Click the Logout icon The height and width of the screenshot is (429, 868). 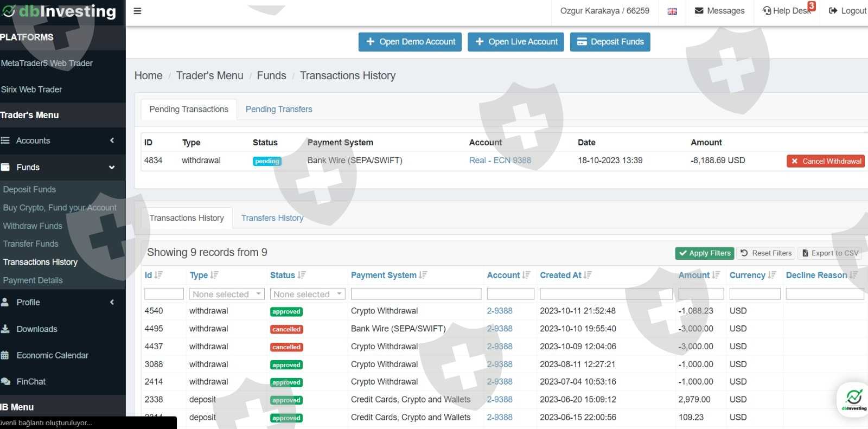tap(833, 11)
